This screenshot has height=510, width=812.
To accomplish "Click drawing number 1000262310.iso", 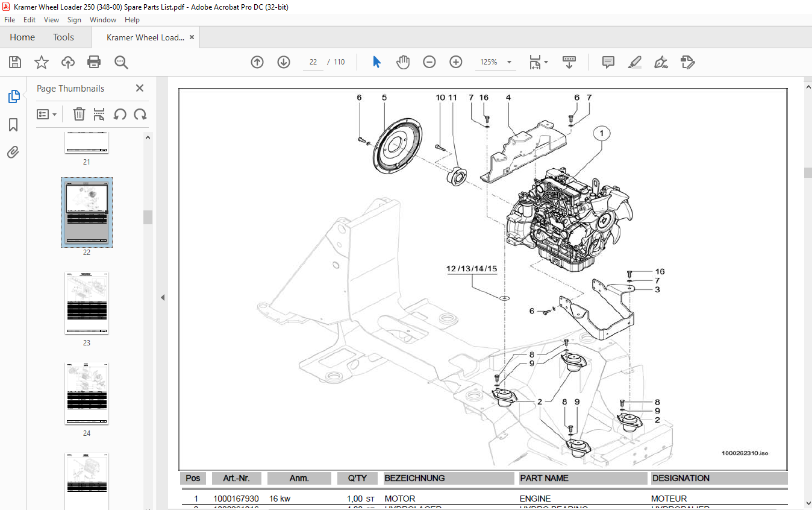I will pos(745,453).
